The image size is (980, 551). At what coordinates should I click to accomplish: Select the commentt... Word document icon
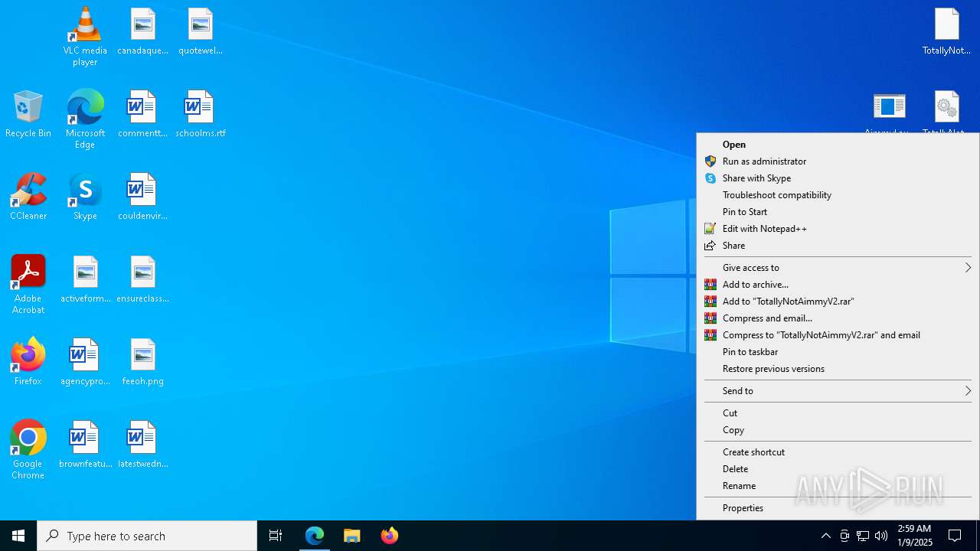(142, 114)
